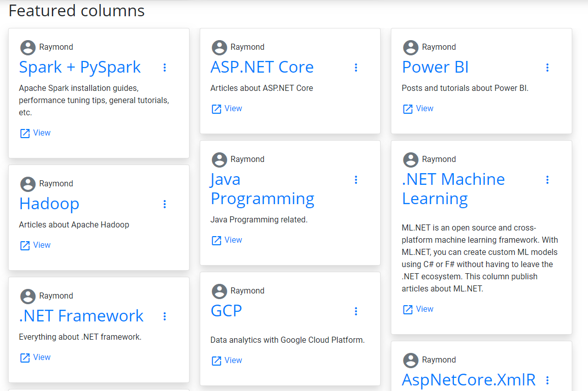Open the ASP.NET Core column title

[262, 67]
